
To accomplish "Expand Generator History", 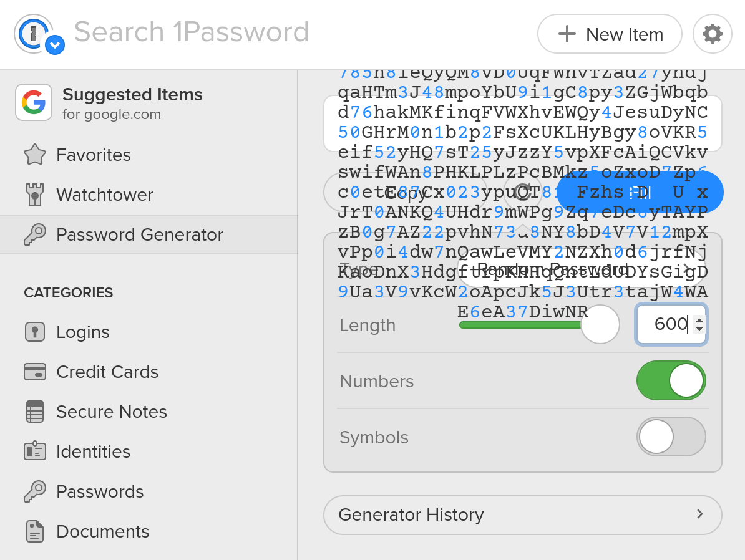I will point(522,515).
